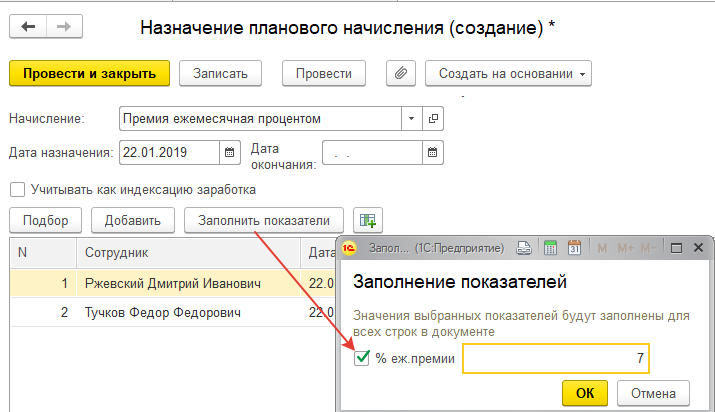Open calendar for Дата окончания
Image resolution: width=715 pixels, height=412 pixels.
tap(433, 152)
